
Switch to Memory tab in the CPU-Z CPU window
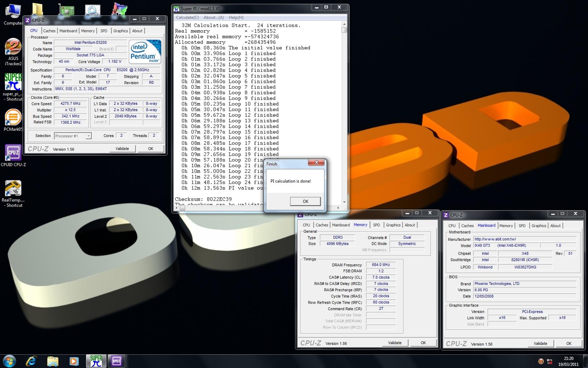point(88,31)
